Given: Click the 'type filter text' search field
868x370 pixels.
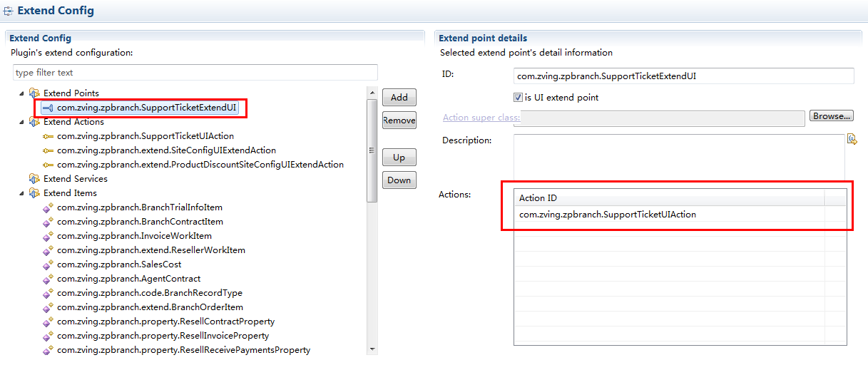Looking at the screenshot, I should (195, 73).
